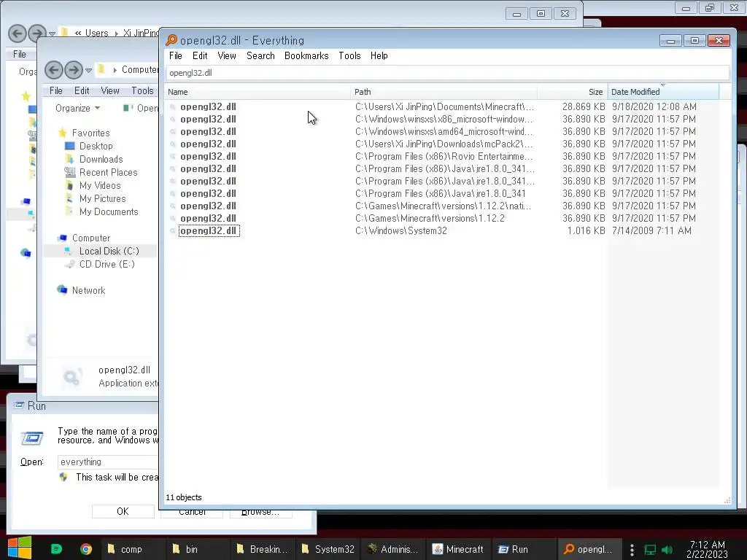Click the Open field in the Run dialog

tap(108, 462)
